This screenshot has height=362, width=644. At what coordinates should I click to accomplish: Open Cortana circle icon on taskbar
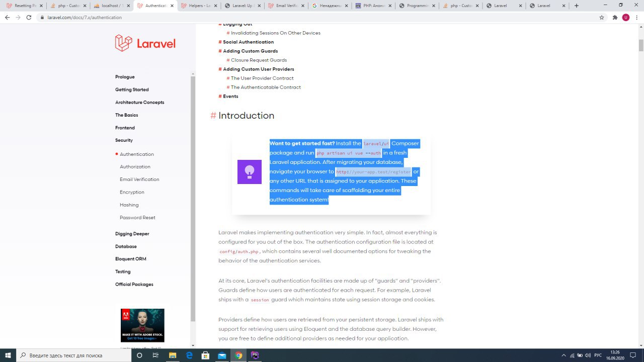tap(139, 355)
